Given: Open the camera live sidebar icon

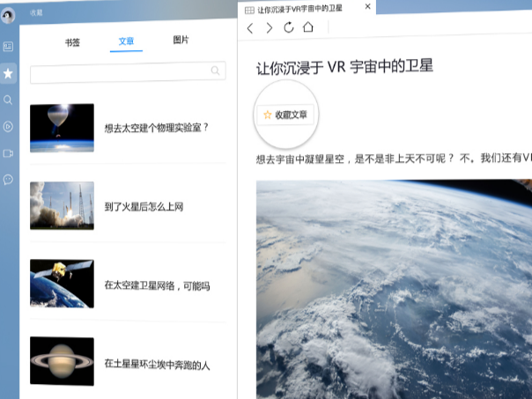Looking at the screenshot, I should click(x=8, y=153).
